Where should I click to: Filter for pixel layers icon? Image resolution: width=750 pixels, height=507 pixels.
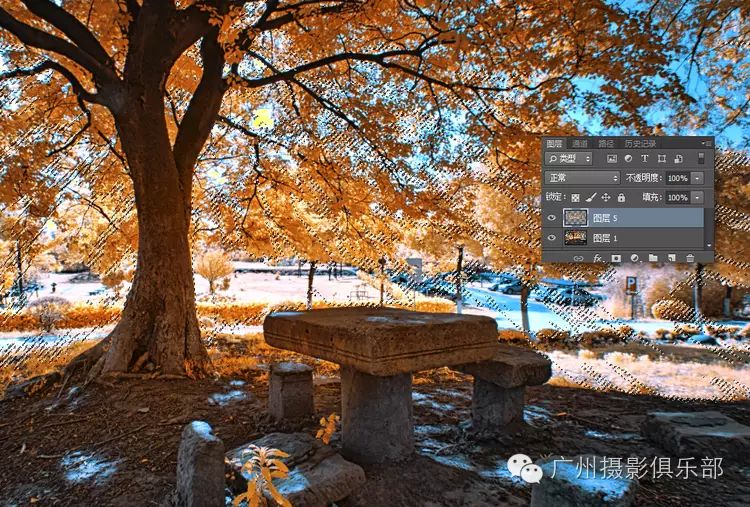[611, 159]
